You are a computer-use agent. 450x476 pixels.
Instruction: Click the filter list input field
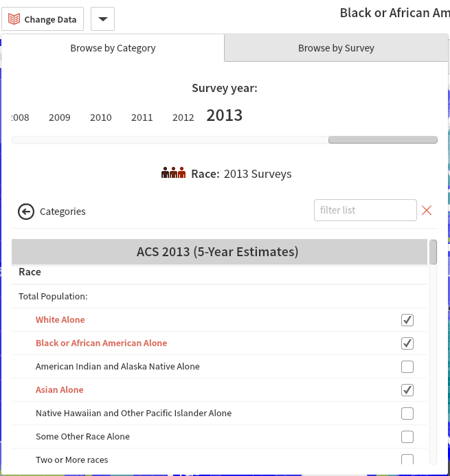(x=365, y=210)
